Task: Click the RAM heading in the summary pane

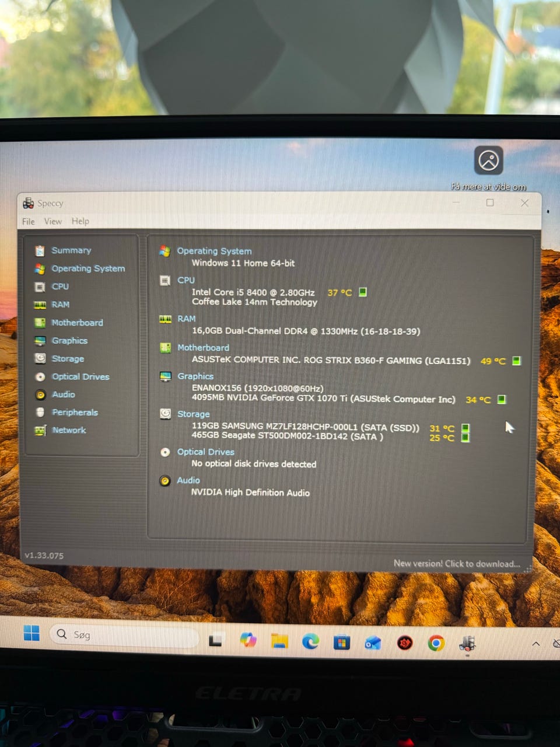Action: 187,319
